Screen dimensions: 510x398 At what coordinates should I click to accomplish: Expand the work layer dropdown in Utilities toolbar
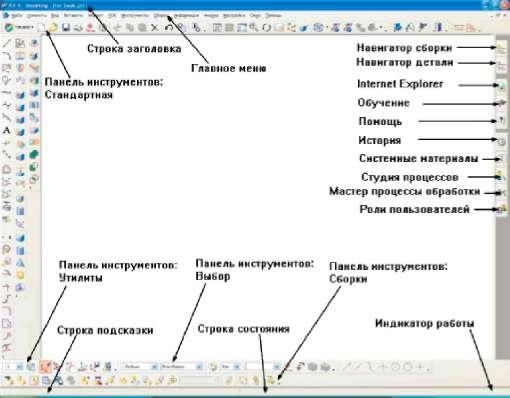pos(20,367)
